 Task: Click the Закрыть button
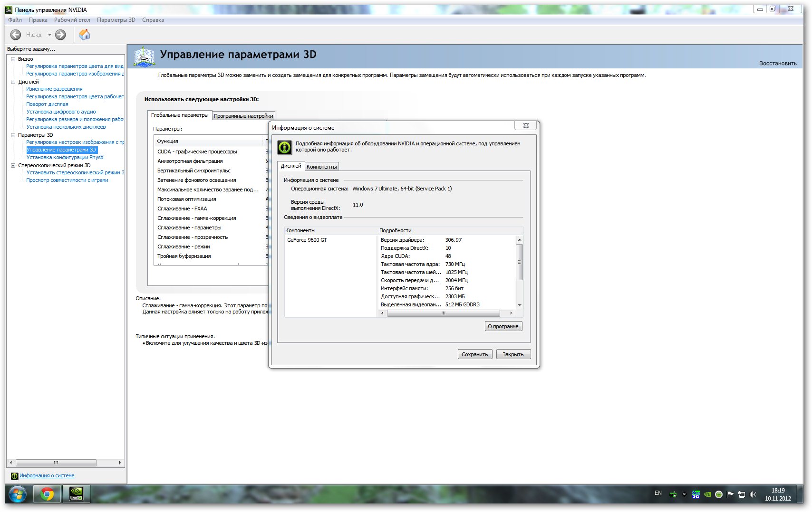tap(513, 354)
